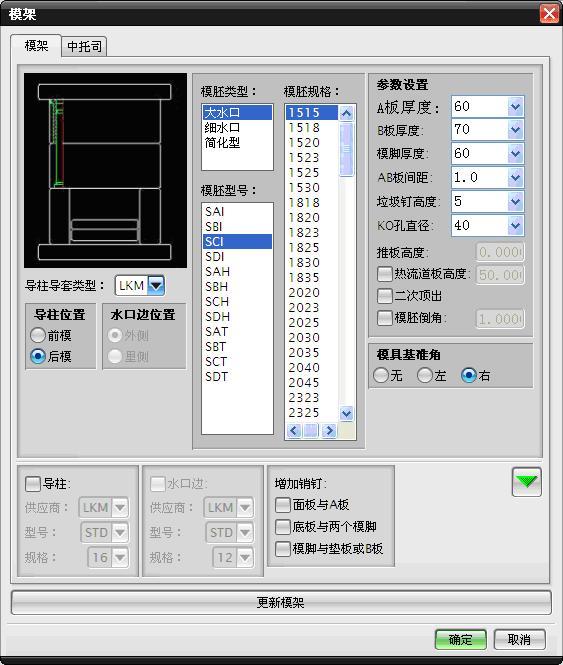The image size is (563, 665).
Task: Click right arrow of 模胚规格 horizontal scrollbar
Action: [329, 430]
